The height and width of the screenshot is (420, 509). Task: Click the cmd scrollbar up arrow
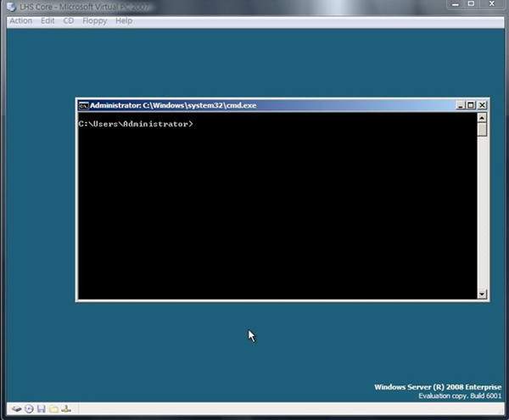pos(482,118)
